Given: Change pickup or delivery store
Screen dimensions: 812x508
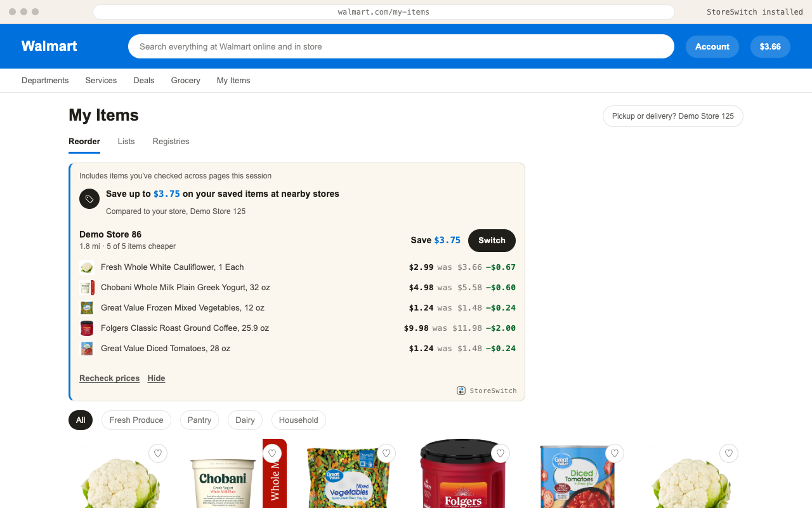Looking at the screenshot, I should tap(673, 116).
